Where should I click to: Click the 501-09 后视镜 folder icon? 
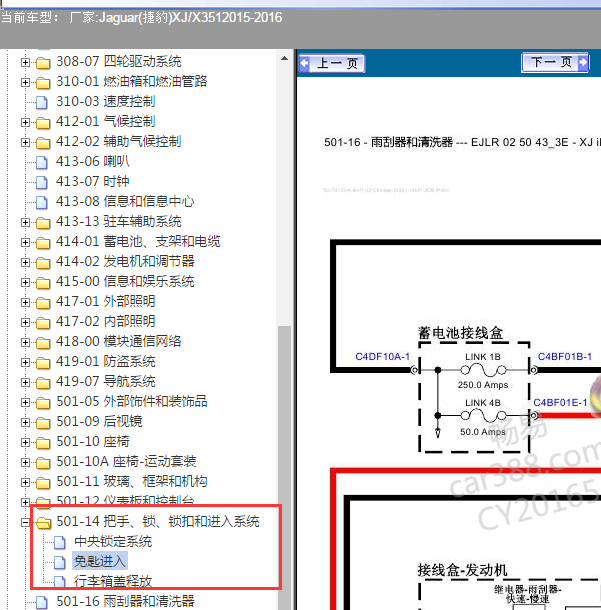[x=43, y=423]
